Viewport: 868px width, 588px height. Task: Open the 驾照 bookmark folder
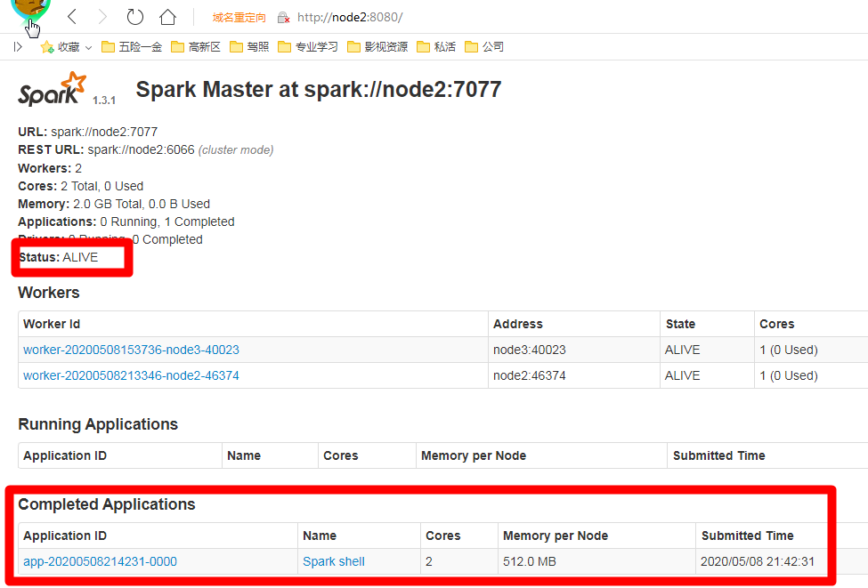click(x=249, y=47)
